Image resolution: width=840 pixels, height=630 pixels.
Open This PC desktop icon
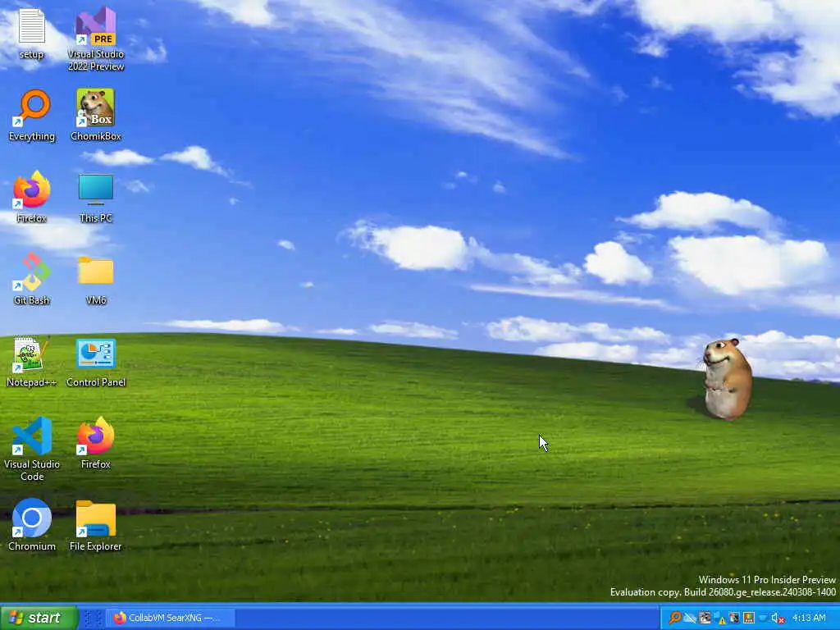click(96, 197)
